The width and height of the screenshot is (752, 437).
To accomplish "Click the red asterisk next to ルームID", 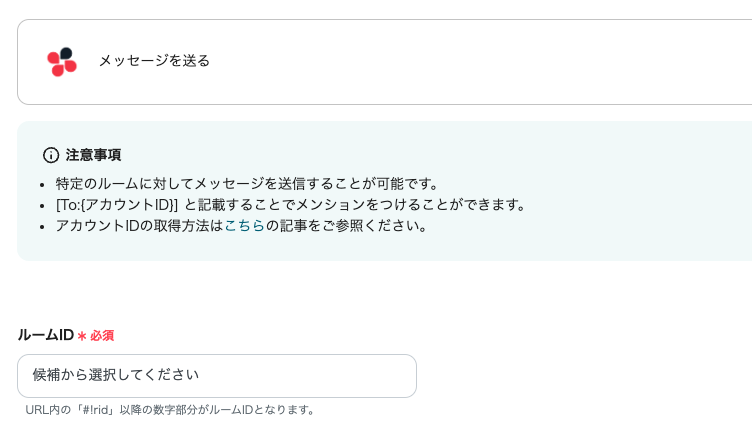I will (x=82, y=336).
